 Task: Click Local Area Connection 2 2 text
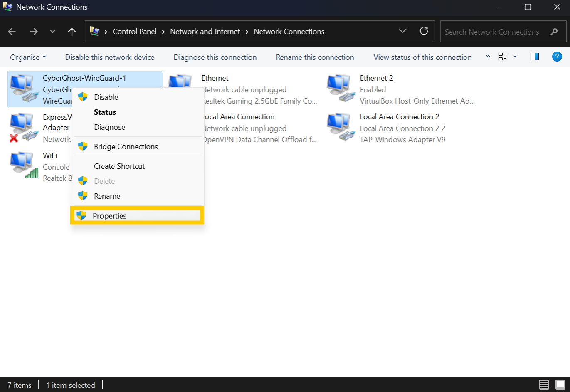coord(402,128)
